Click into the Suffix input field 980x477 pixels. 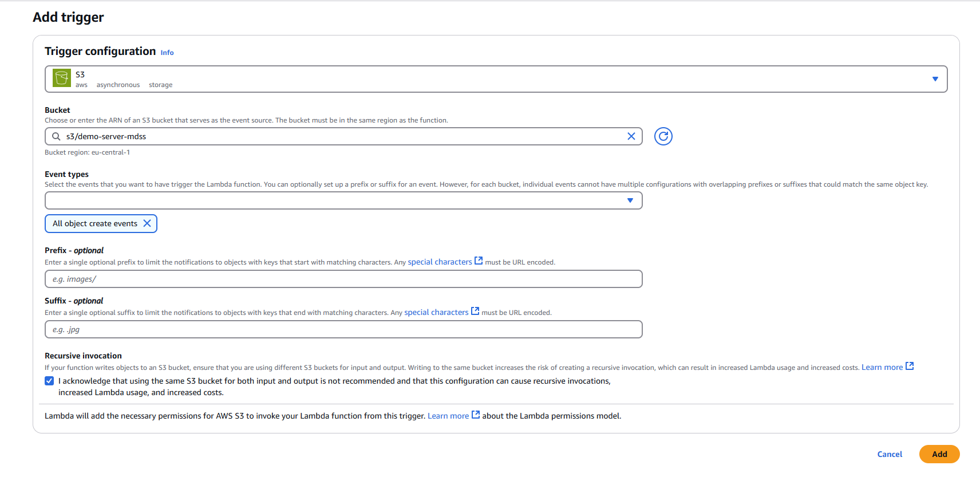point(343,329)
